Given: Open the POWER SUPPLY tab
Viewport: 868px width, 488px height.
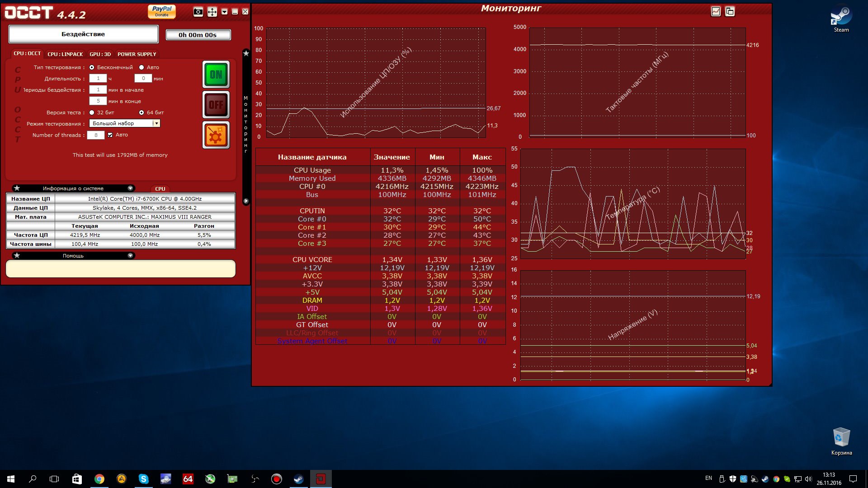Looking at the screenshot, I should click(137, 54).
